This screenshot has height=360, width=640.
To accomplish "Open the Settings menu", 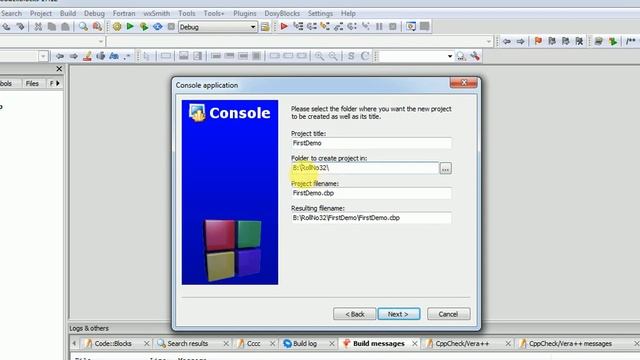I will pyautogui.click(x=320, y=13).
